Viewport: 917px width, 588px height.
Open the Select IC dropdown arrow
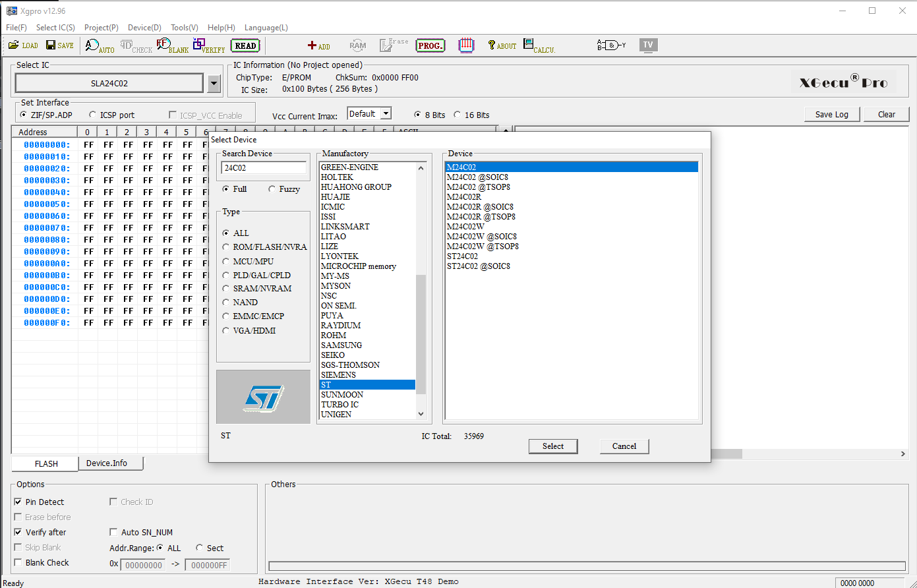[214, 84]
